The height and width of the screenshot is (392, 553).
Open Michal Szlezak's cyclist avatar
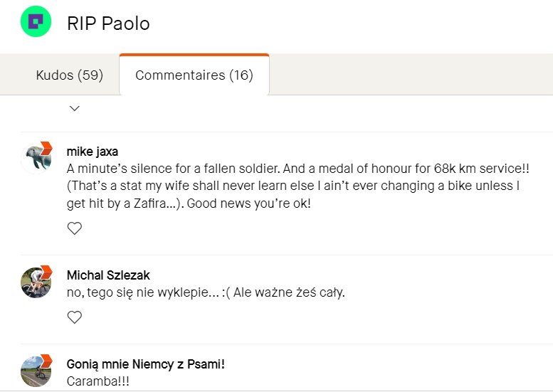pyautogui.click(x=35, y=282)
